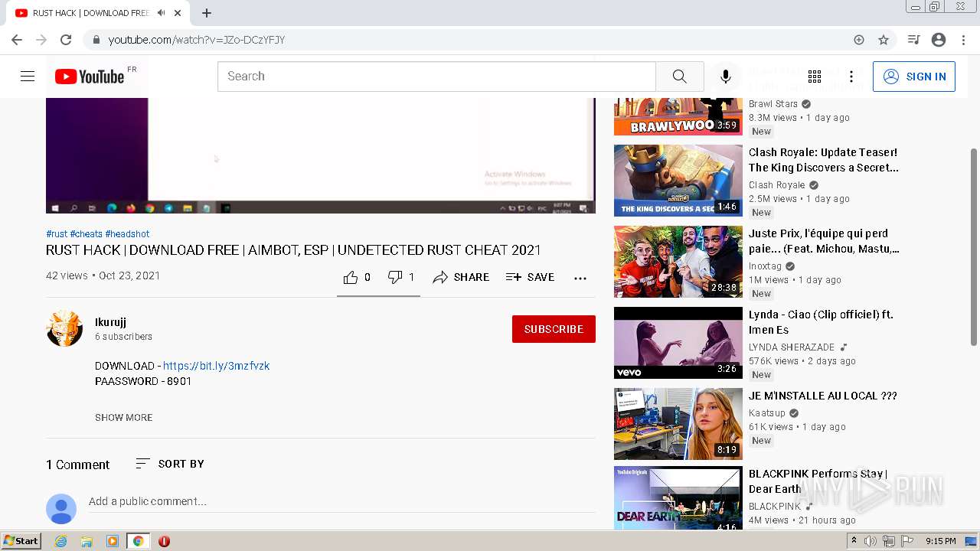
Task: Click the Sign In button
Action: click(x=914, y=77)
